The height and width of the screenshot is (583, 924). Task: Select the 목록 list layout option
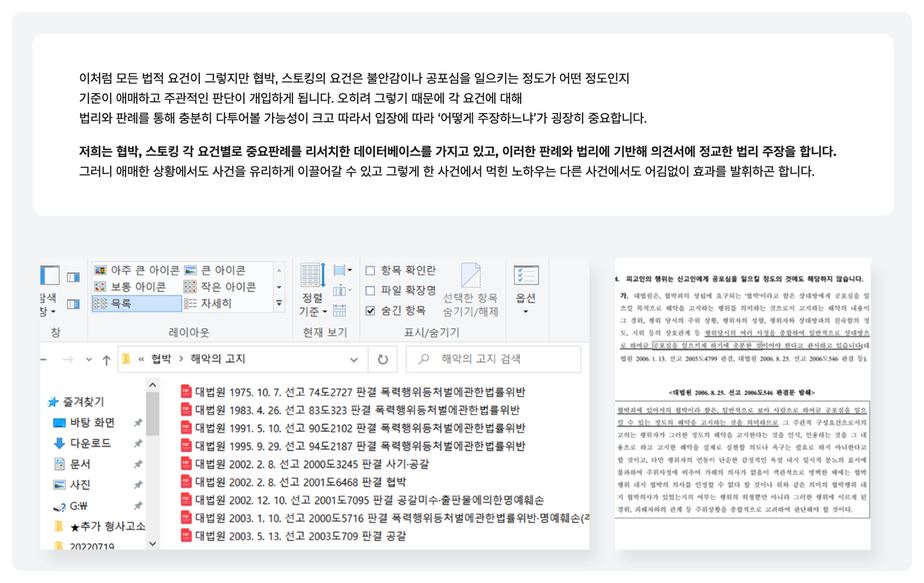point(136,303)
